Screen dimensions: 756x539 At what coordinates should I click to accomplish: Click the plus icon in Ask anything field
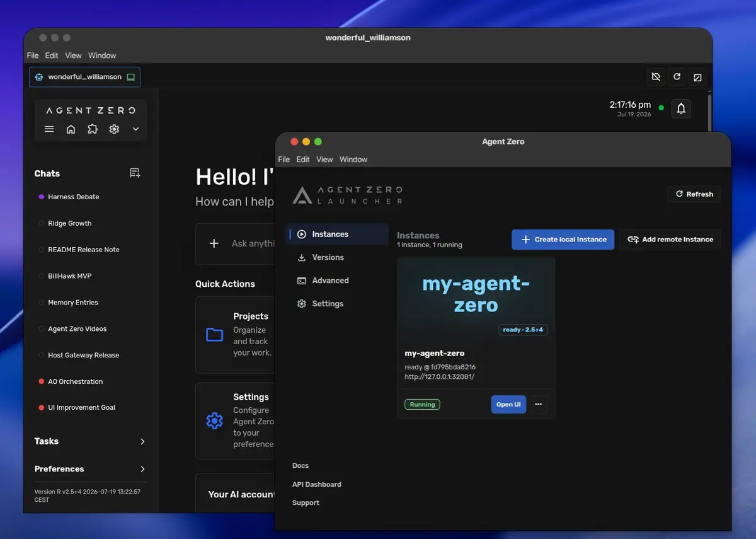[214, 243]
